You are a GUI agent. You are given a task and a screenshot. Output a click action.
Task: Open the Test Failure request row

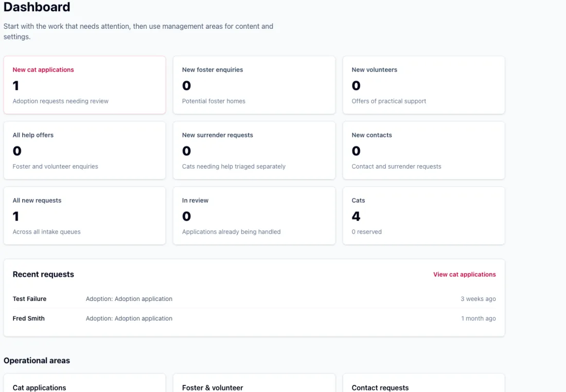point(254,298)
